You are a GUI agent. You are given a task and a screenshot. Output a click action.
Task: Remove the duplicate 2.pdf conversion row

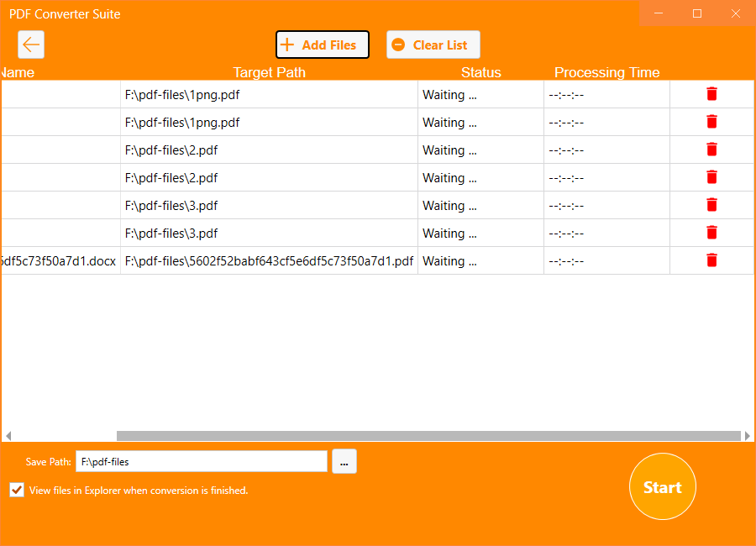point(711,177)
